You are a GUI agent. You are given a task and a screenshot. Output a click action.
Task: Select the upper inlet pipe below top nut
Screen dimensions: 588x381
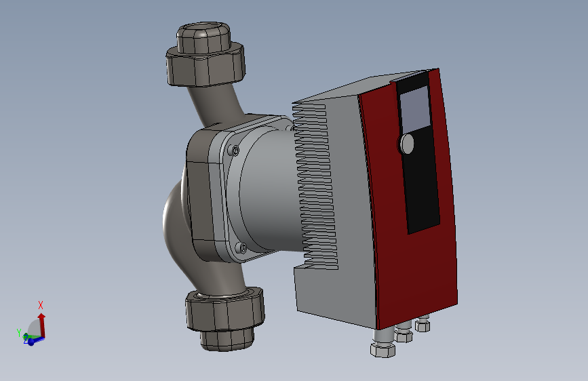point(217,104)
